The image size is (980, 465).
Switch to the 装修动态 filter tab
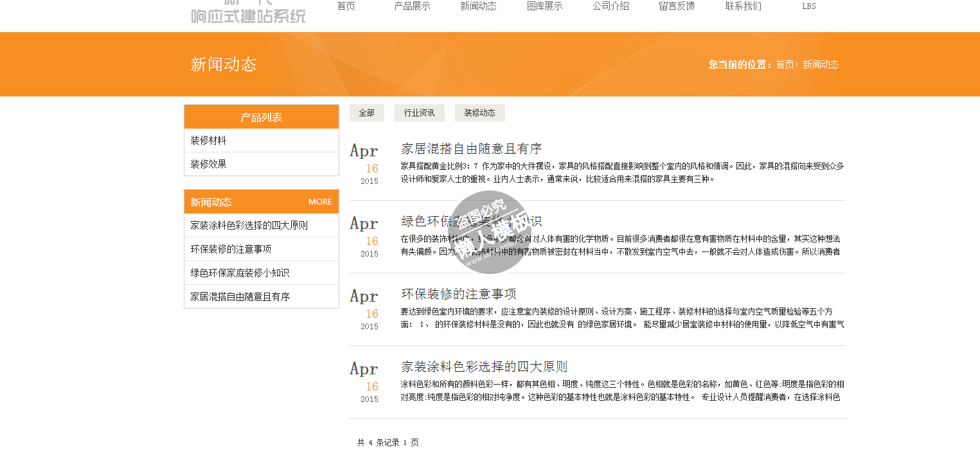[479, 113]
